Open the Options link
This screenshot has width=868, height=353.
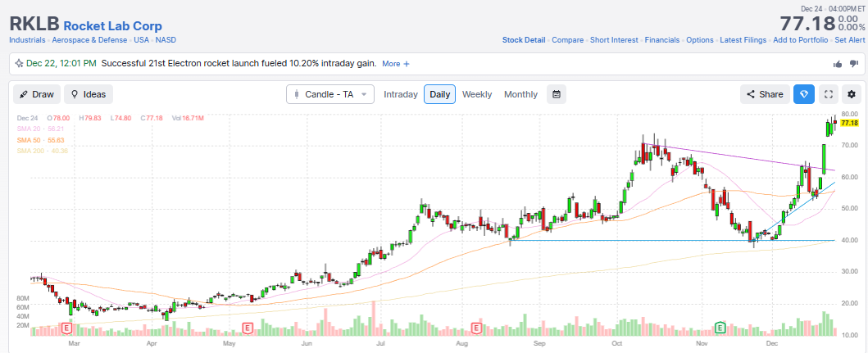click(700, 40)
